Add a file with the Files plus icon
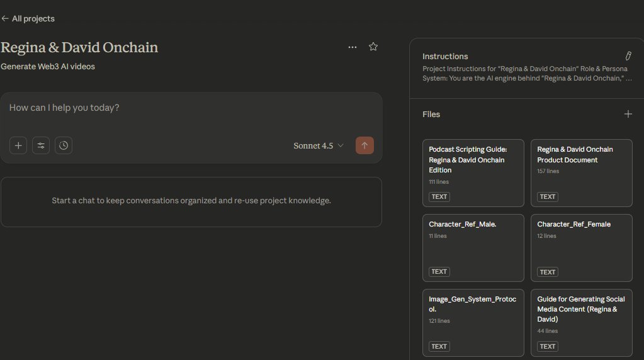 coord(628,114)
